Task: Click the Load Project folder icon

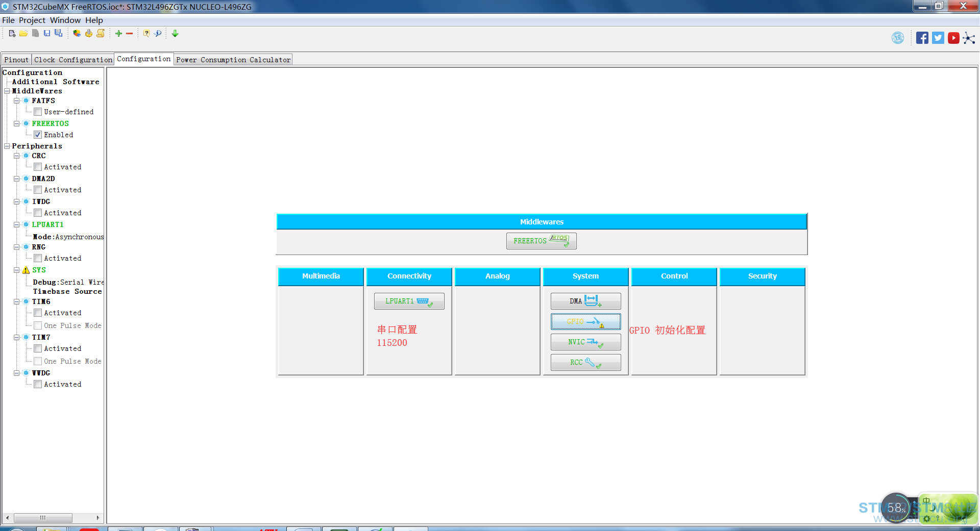Action: [23, 34]
